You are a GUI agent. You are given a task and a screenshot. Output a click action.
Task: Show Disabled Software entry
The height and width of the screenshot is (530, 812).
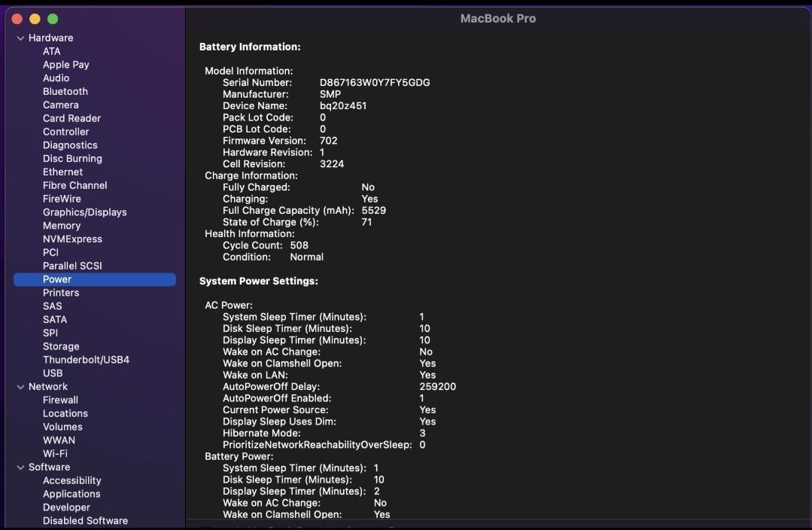tap(86, 521)
